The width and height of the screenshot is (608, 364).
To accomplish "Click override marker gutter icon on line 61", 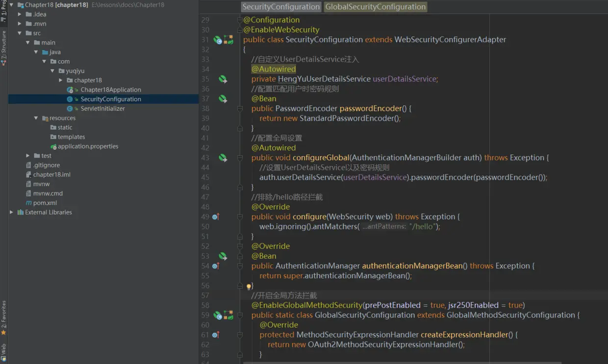I will 216,335.
